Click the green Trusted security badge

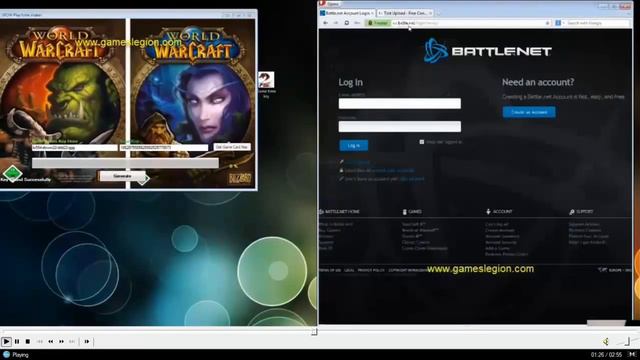click(x=378, y=23)
